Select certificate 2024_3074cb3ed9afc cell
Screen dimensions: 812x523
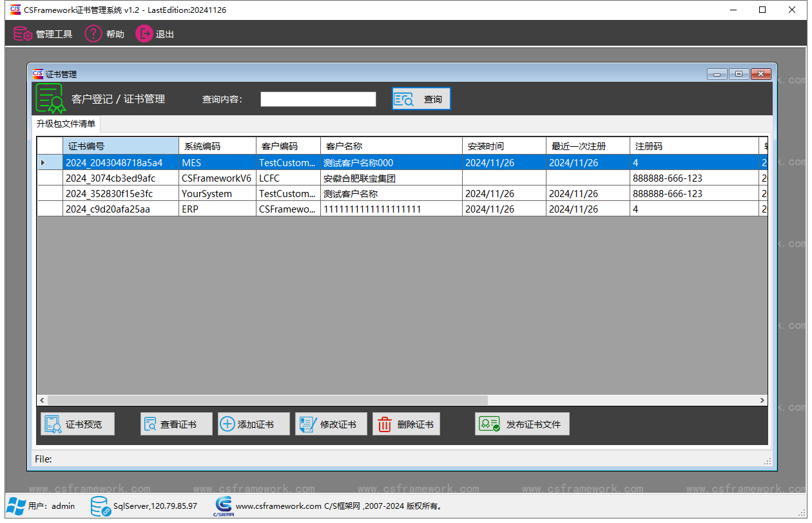coord(121,178)
